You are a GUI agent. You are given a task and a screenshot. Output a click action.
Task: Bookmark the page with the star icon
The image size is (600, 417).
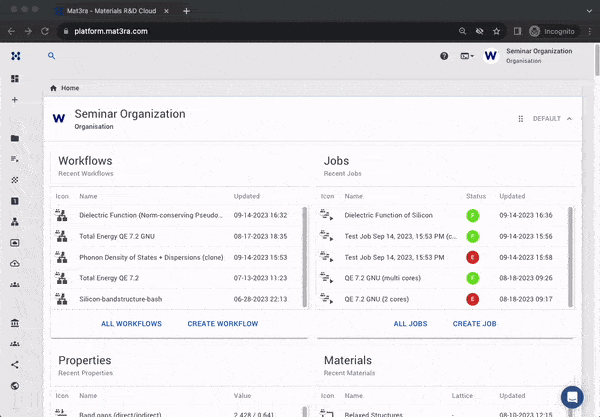tap(496, 31)
